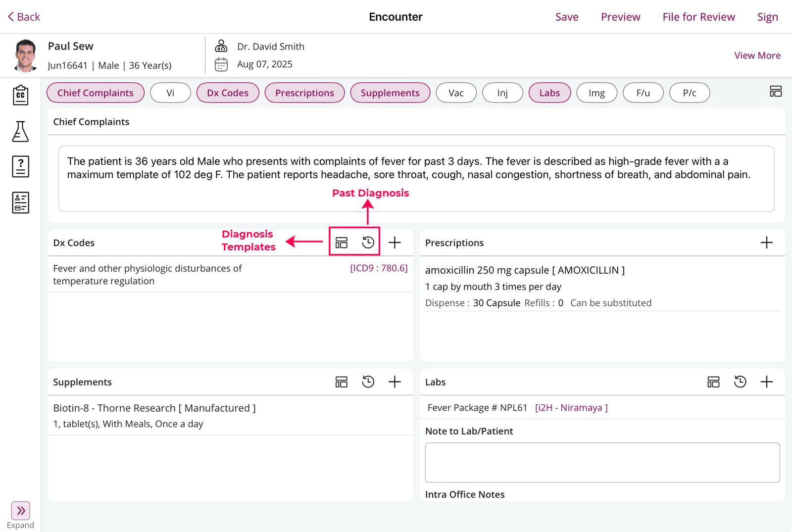
Task: Click in the Note to Lab/Patient field
Action: 602,462
